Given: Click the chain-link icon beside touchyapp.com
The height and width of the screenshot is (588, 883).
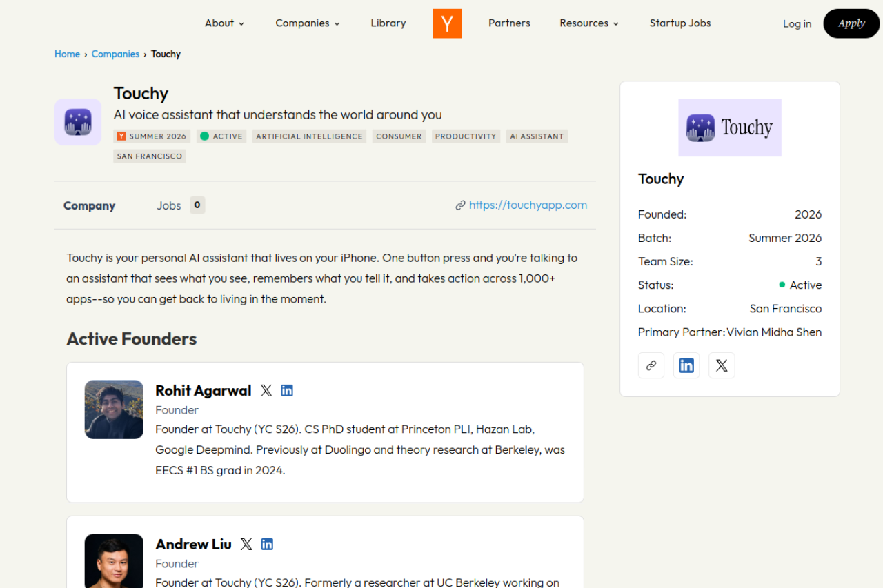Looking at the screenshot, I should (460, 205).
